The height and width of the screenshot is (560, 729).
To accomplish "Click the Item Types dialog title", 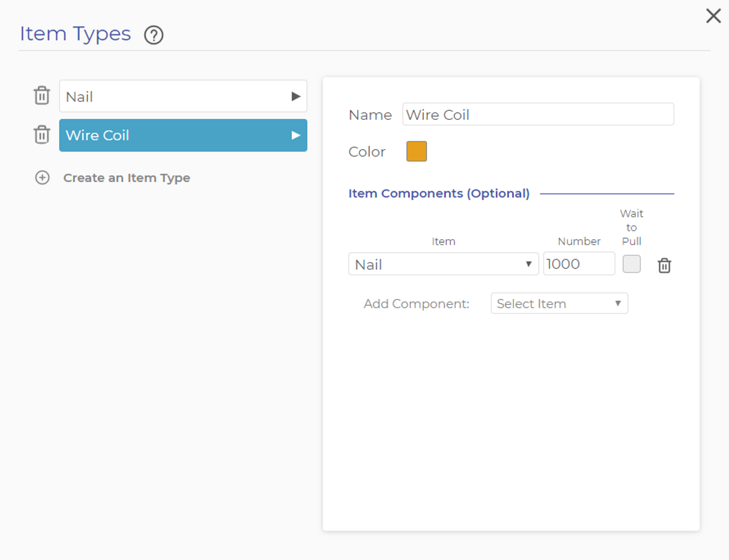I will [x=75, y=34].
